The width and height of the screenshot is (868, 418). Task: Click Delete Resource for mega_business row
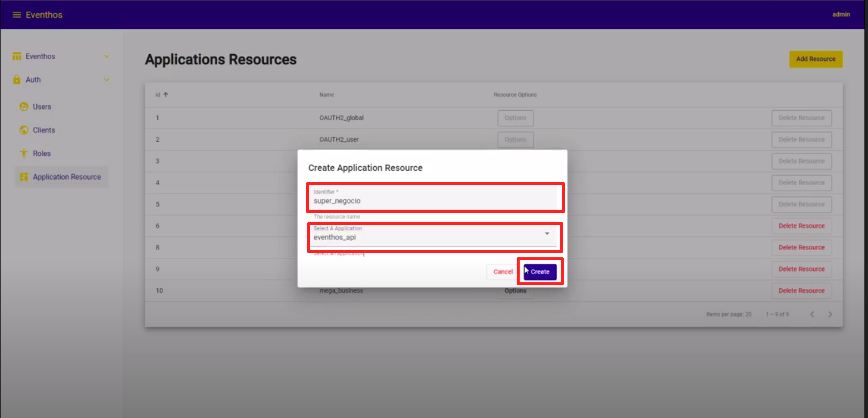click(801, 291)
